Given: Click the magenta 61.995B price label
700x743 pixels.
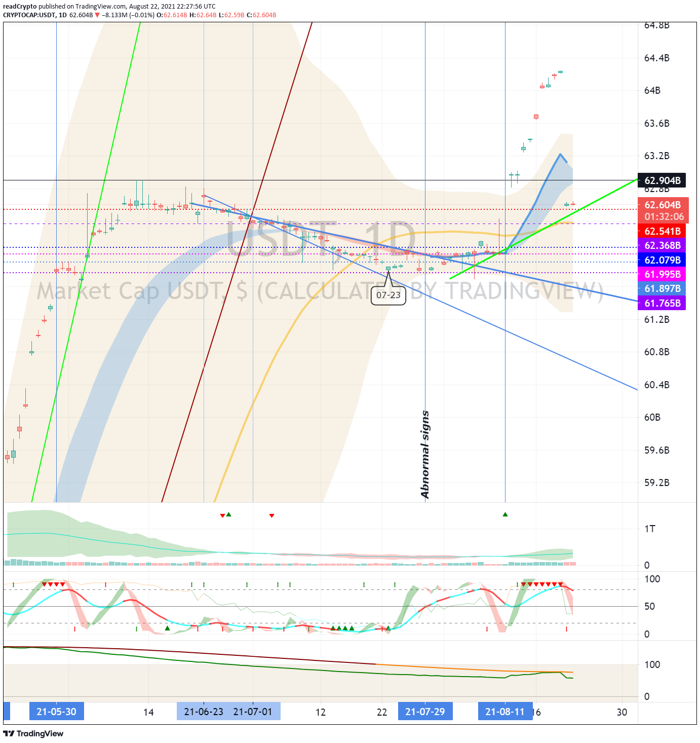Looking at the screenshot, I should pyautogui.click(x=662, y=274).
